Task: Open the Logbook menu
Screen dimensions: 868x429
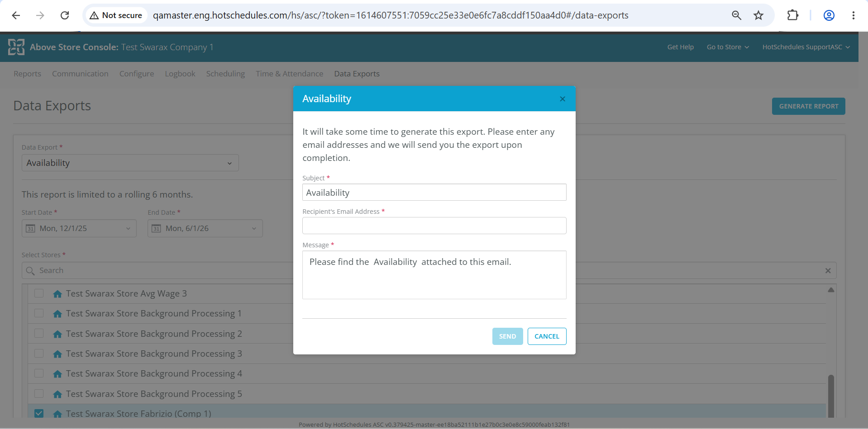Action: coord(180,74)
